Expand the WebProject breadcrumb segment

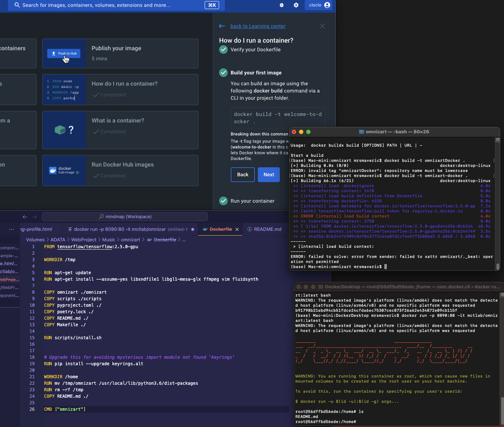(x=84, y=240)
